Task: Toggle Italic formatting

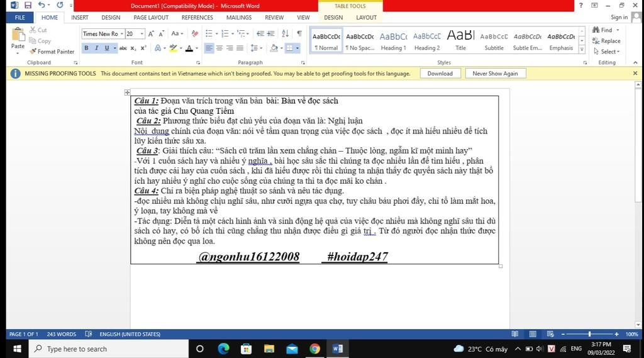Action: coord(96,48)
